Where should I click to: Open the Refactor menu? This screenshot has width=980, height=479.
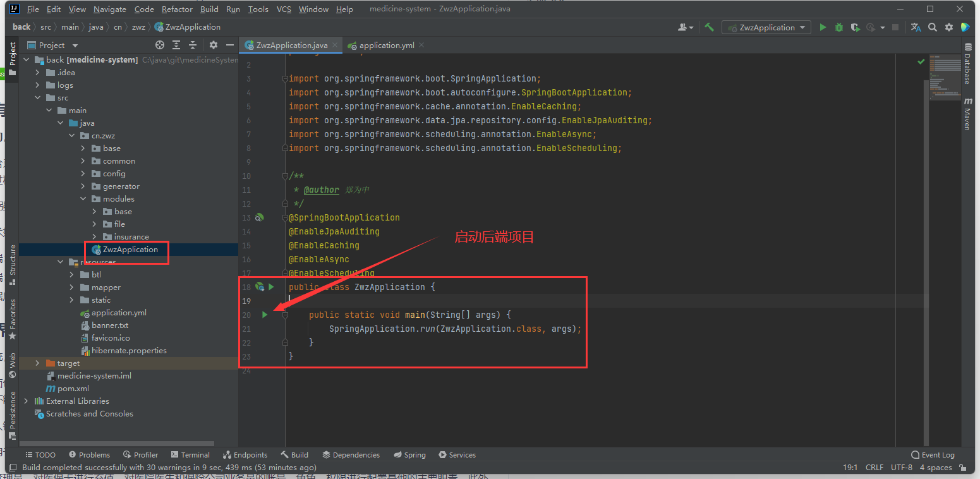tap(177, 9)
